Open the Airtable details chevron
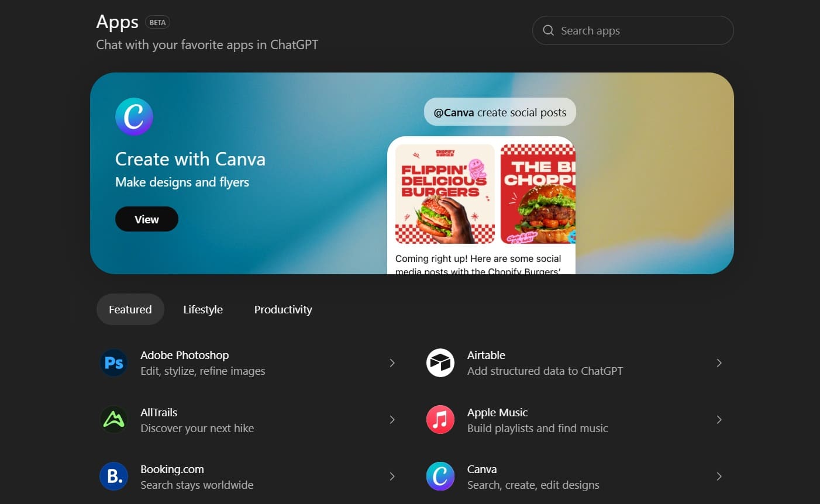Viewport: 820px width, 504px height. pos(719,363)
